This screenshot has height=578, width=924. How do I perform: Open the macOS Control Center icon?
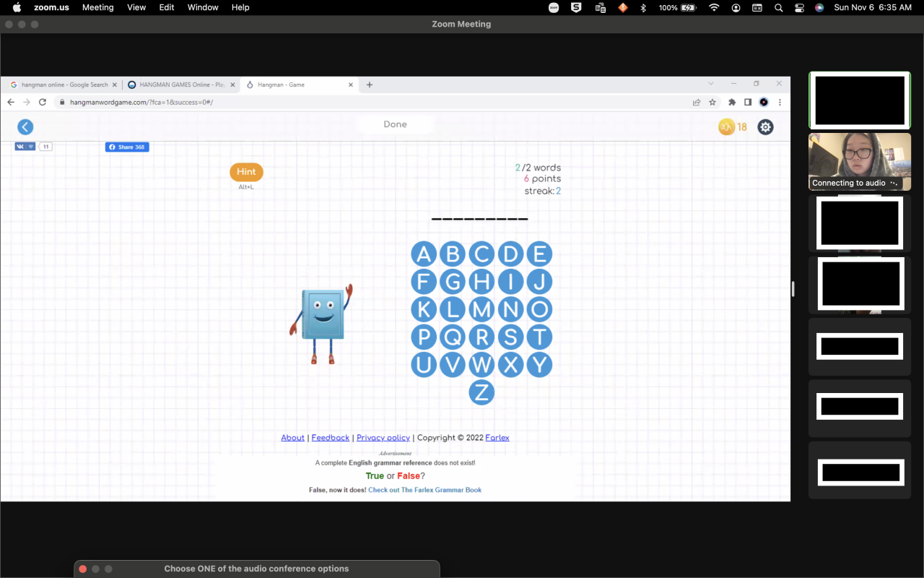coord(799,7)
